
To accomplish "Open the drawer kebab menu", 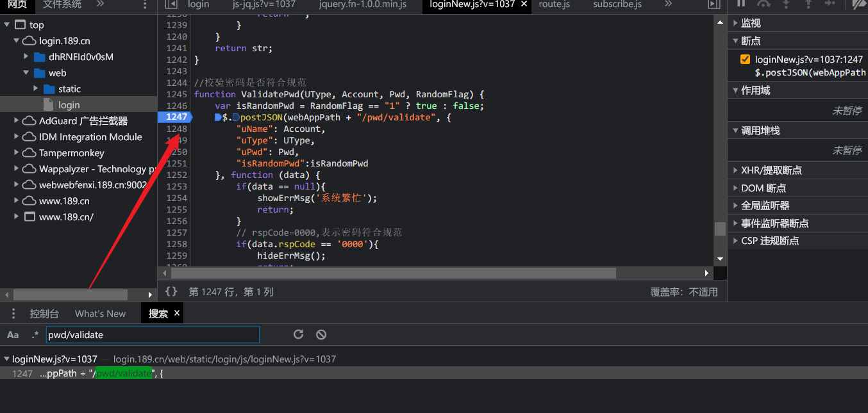I will click(13, 314).
